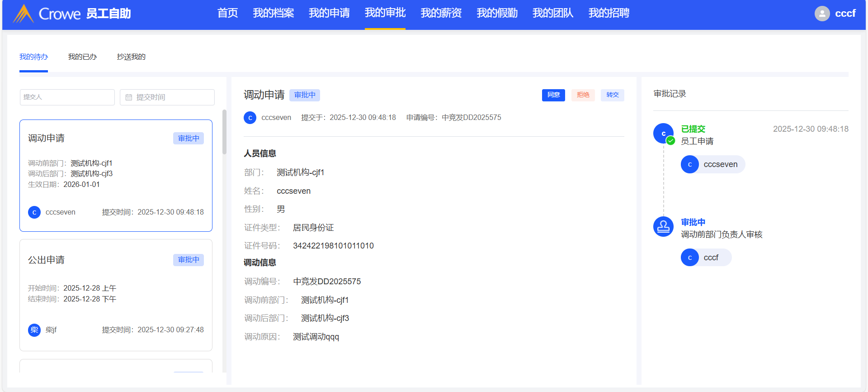Image resolution: width=868 pixels, height=392 pixels.
Task: Switch to the 抄送我的 tab
Action: point(131,57)
